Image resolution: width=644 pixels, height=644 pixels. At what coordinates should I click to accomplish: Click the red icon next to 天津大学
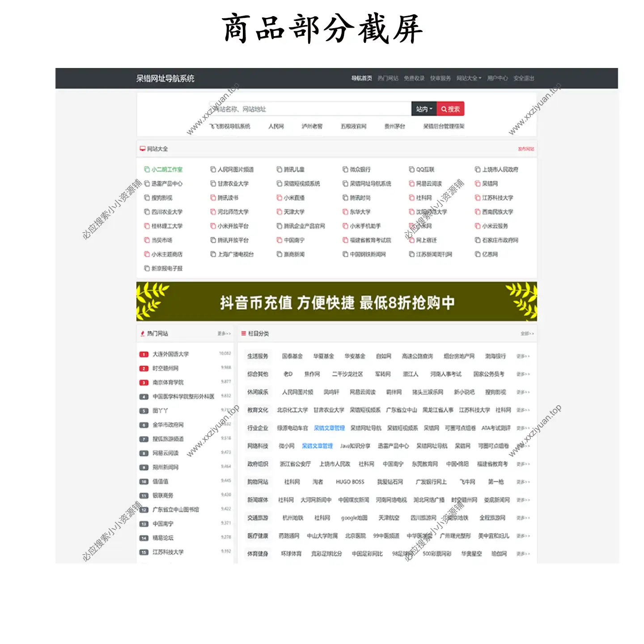point(279,212)
